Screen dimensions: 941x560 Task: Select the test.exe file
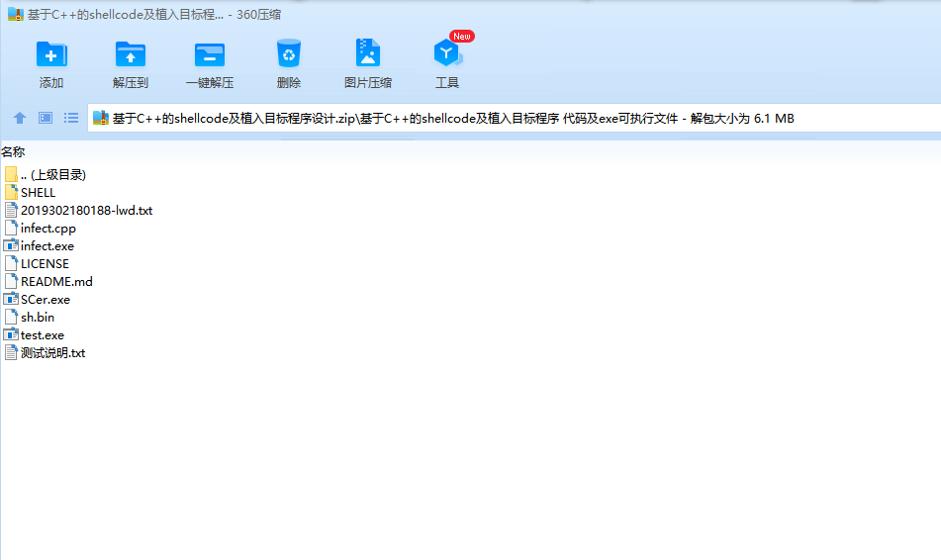[42, 335]
